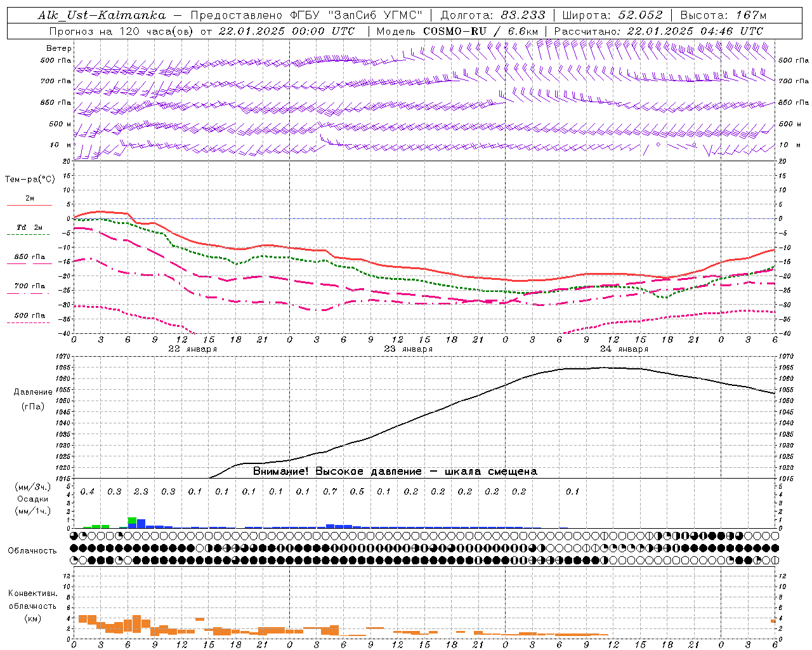Select the (мм/3ч.) precipitation unit label
Viewport: 812px width, 650px height.
click(x=32, y=487)
